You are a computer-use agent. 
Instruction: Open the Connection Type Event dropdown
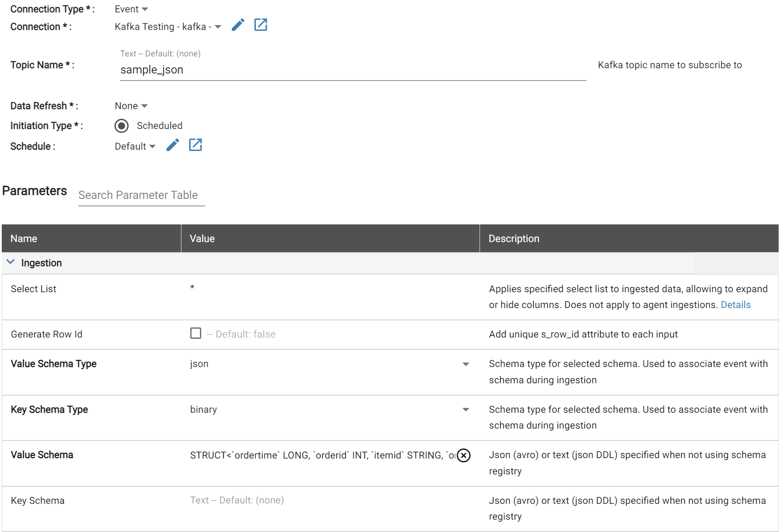tap(131, 9)
